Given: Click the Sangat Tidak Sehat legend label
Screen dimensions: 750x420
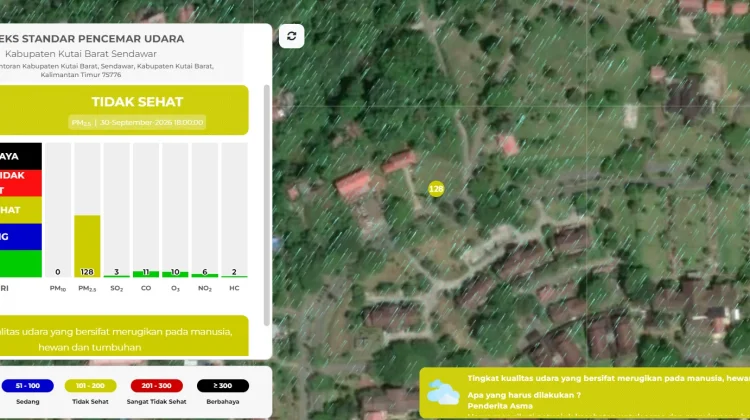Looking at the screenshot, I should [156, 402].
